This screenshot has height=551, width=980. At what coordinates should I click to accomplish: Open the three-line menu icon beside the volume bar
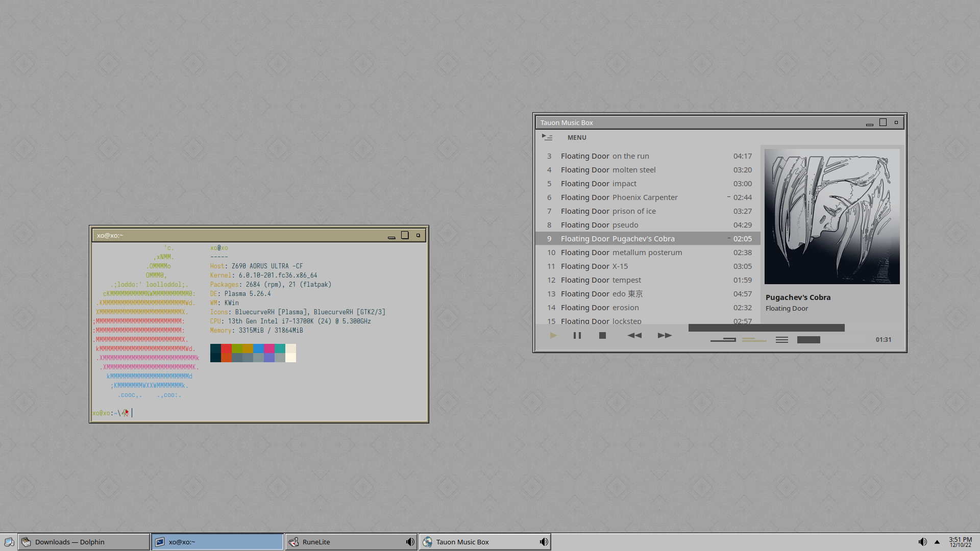782,340
